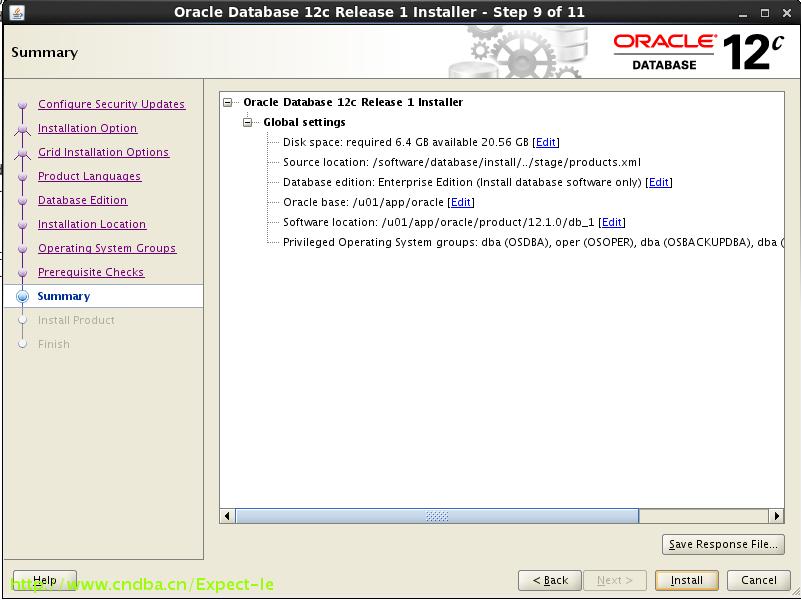Open Grid Installation Options step
This screenshot has height=600, width=801.
103,152
